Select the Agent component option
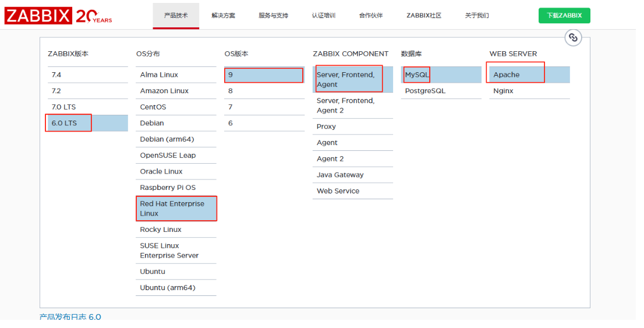Viewport: 644px width, 328px height. [352, 143]
